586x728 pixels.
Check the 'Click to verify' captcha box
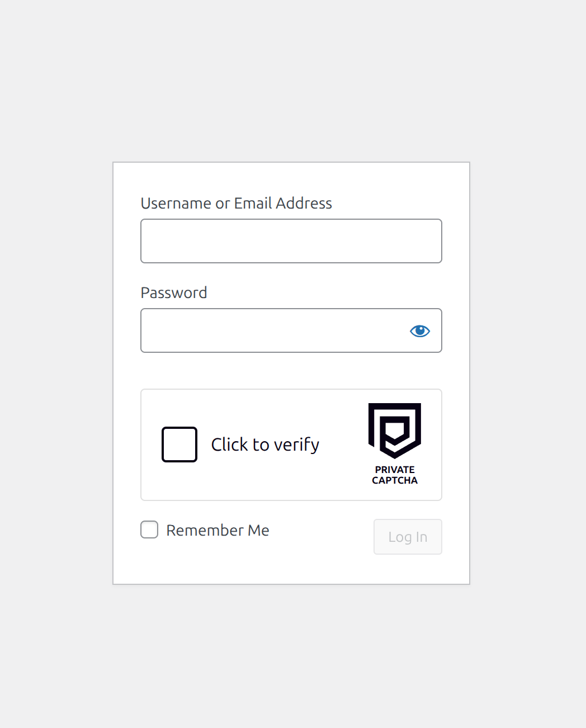[x=179, y=445]
